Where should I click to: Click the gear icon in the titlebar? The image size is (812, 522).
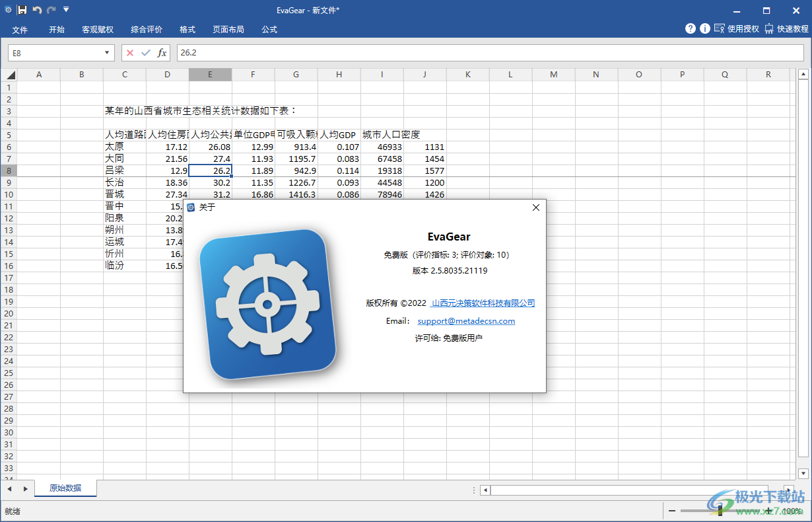(x=9, y=10)
